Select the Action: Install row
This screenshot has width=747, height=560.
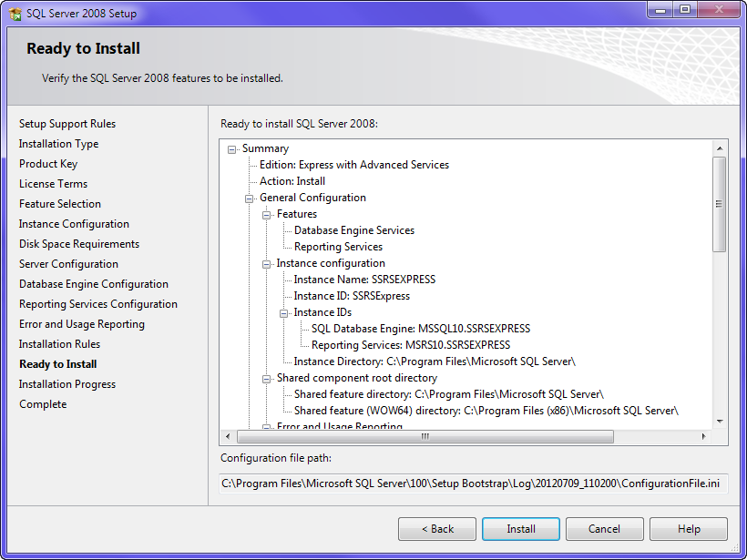(x=292, y=181)
